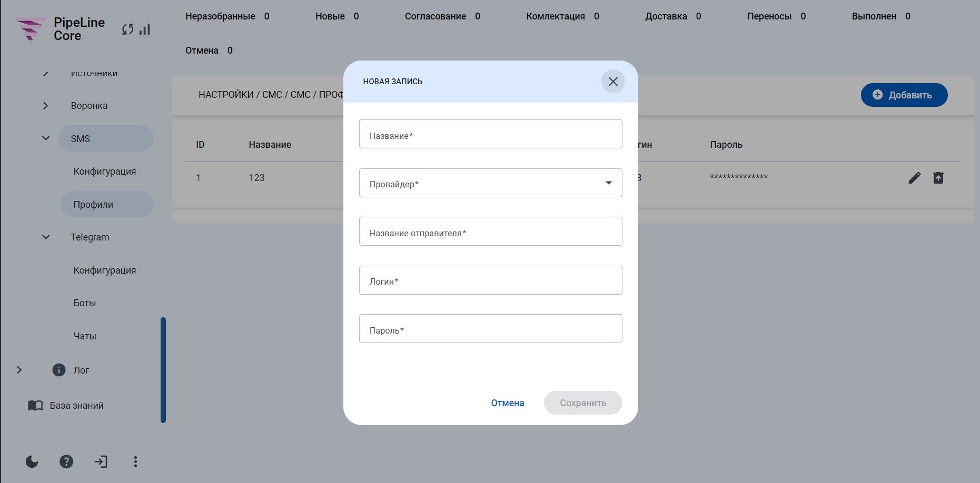Image resolution: width=980 pixels, height=483 pixels.
Task: Open База знаний link
Action: [77, 406]
